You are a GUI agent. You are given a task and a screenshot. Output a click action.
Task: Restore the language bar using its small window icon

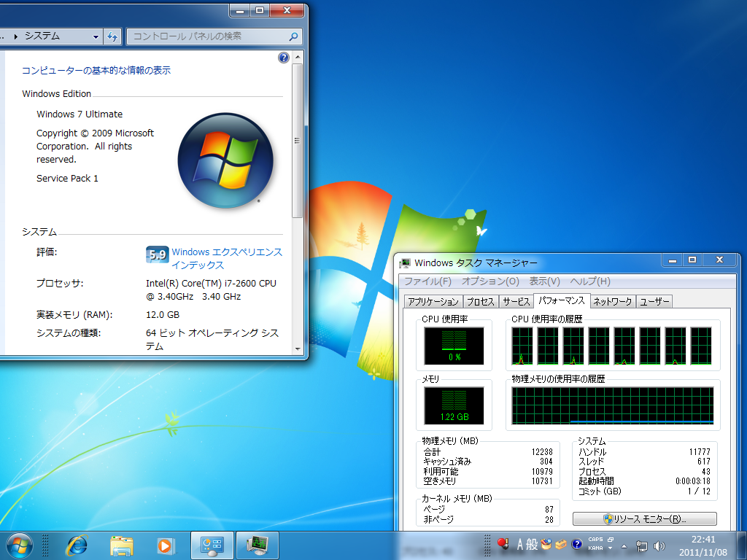pyautogui.click(x=611, y=540)
